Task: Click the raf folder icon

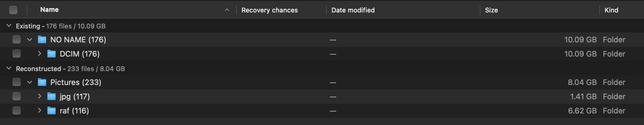Action: pos(51,111)
